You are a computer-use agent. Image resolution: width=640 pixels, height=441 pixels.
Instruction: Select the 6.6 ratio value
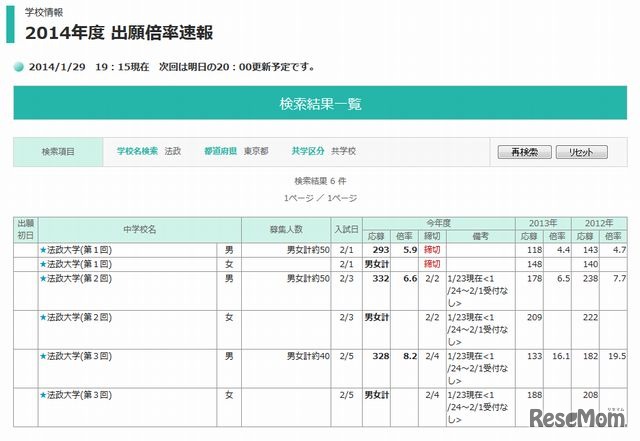click(410, 278)
